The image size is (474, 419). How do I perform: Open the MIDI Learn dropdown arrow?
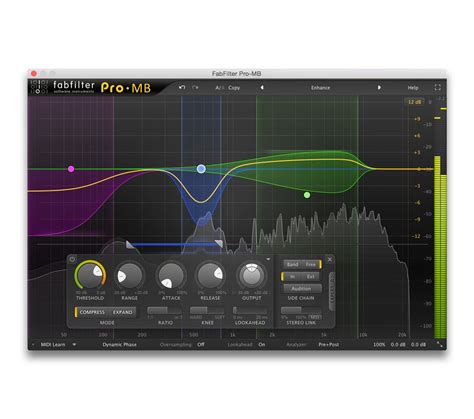click(x=74, y=344)
